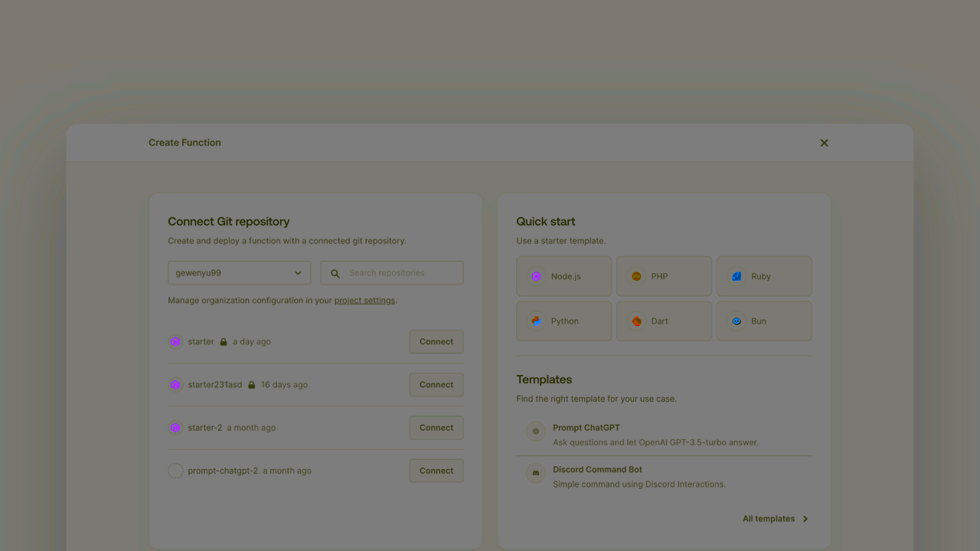Expand All templates using the chevron

[x=805, y=518]
